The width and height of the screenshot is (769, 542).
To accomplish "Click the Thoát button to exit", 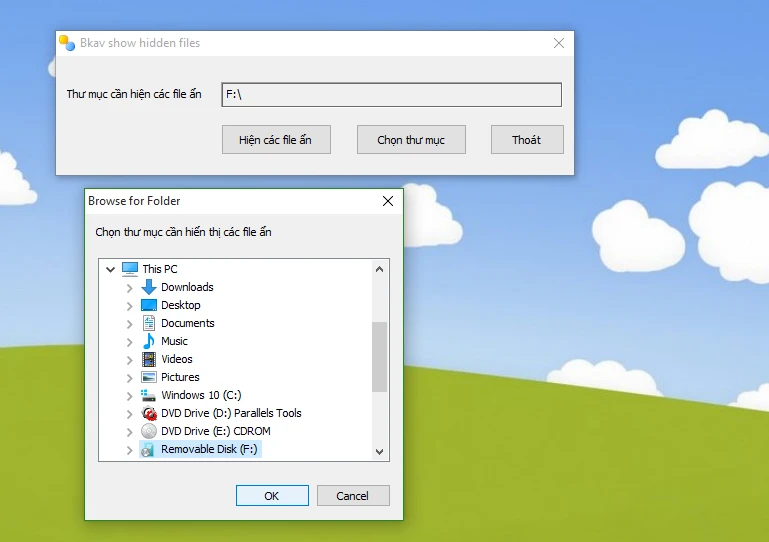I will pos(527,140).
